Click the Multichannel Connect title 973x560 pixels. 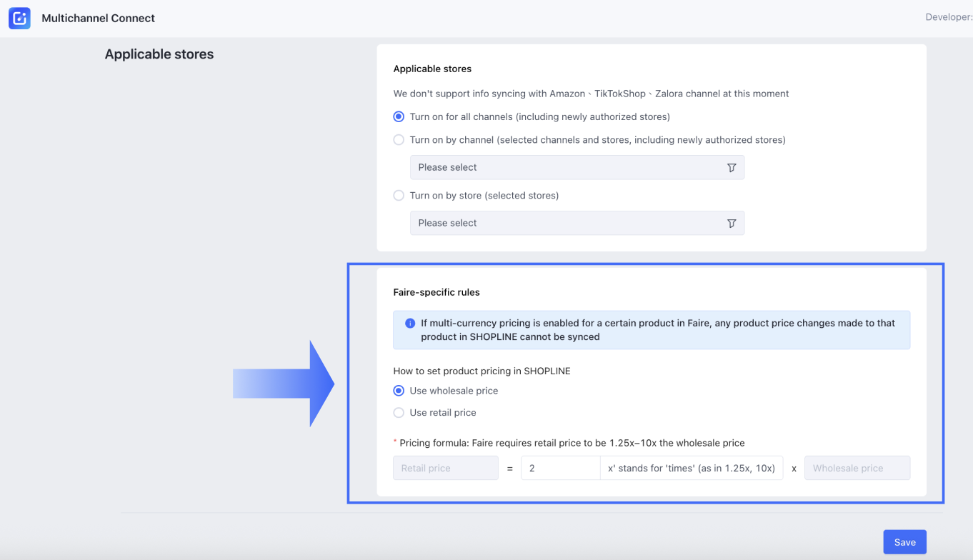(x=98, y=19)
